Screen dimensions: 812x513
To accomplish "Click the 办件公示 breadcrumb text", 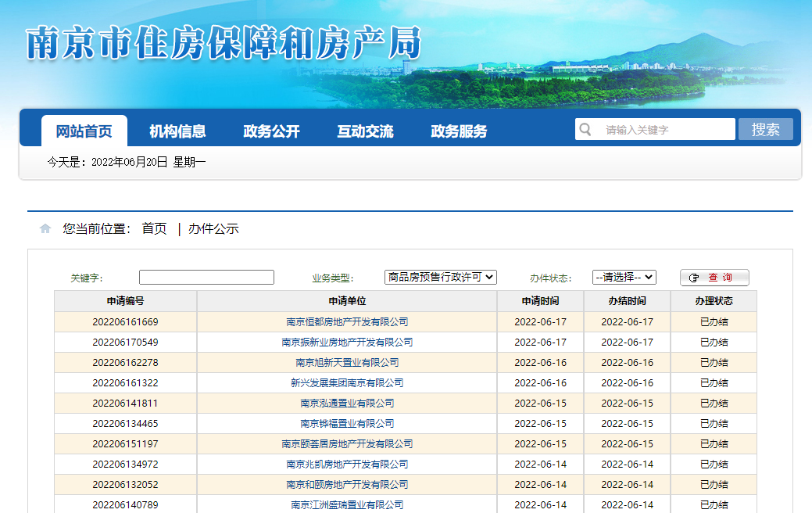I will pyautogui.click(x=213, y=229).
